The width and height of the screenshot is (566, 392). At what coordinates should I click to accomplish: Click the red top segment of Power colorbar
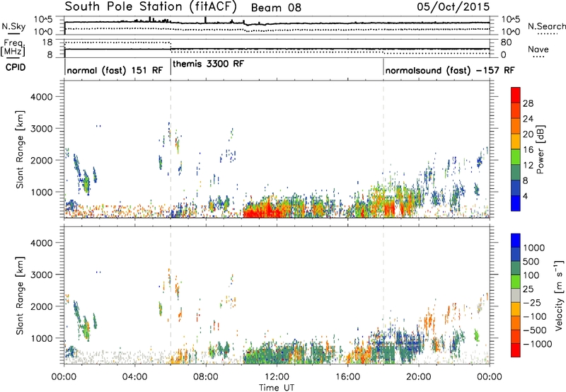click(516, 95)
